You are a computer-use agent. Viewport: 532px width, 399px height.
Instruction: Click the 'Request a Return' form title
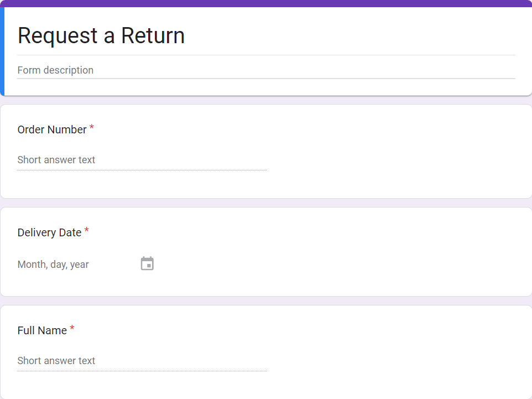point(101,35)
